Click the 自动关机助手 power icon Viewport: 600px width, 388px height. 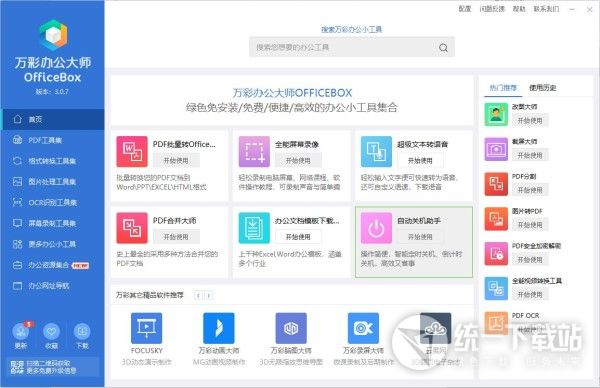pos(376,228)
